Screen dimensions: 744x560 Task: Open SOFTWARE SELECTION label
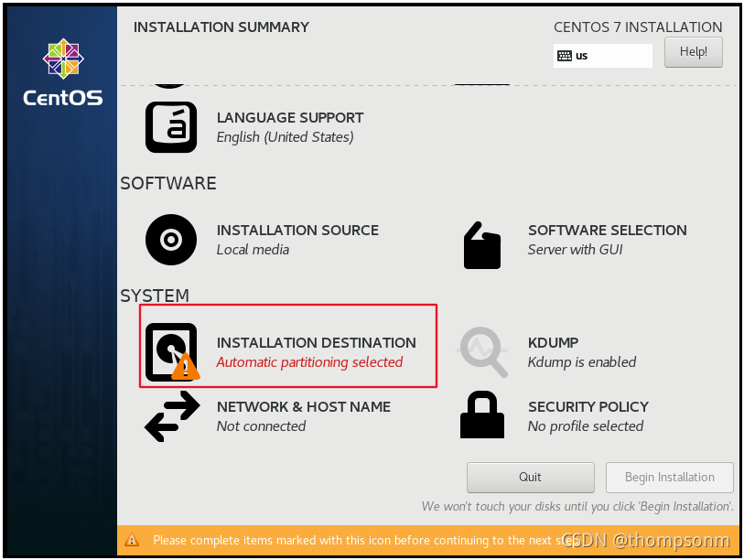click(x=608, y=230)
